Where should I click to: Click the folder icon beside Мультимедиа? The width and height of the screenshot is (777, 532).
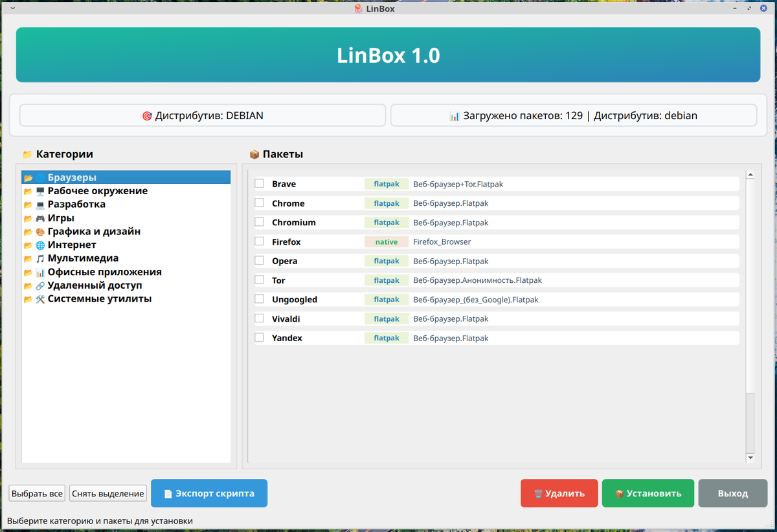pos(28,258)
